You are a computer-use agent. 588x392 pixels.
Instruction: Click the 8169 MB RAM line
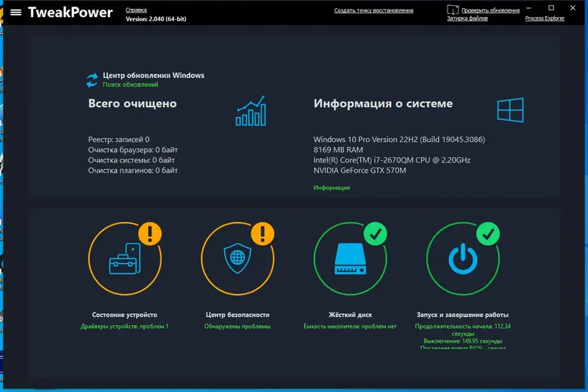(x=338, y=150)
